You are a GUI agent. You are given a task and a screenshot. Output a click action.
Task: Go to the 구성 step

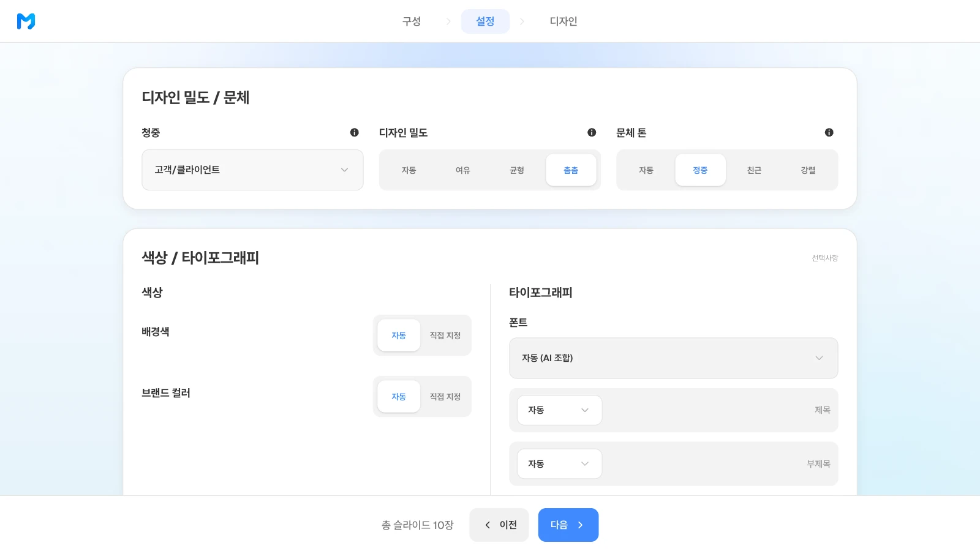coord(412,21)
